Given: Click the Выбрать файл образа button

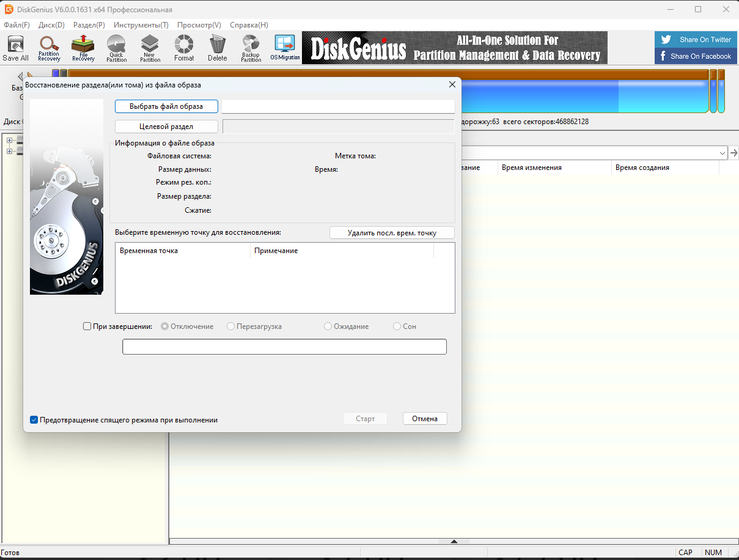Looking at the screenshot, I should [166, 106].
